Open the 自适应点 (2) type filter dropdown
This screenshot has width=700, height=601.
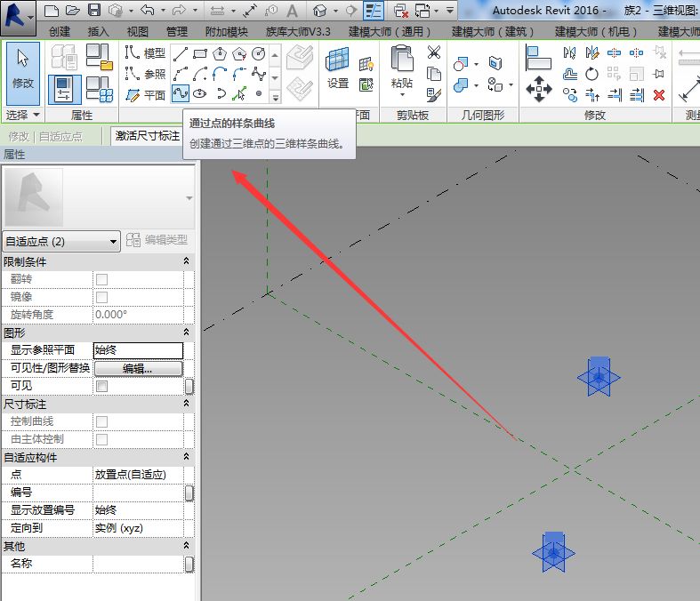click(x=61, y=242)
